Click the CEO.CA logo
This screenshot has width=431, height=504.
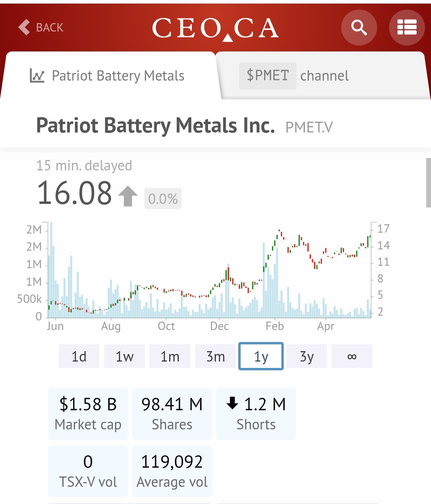tap(215, 28)
